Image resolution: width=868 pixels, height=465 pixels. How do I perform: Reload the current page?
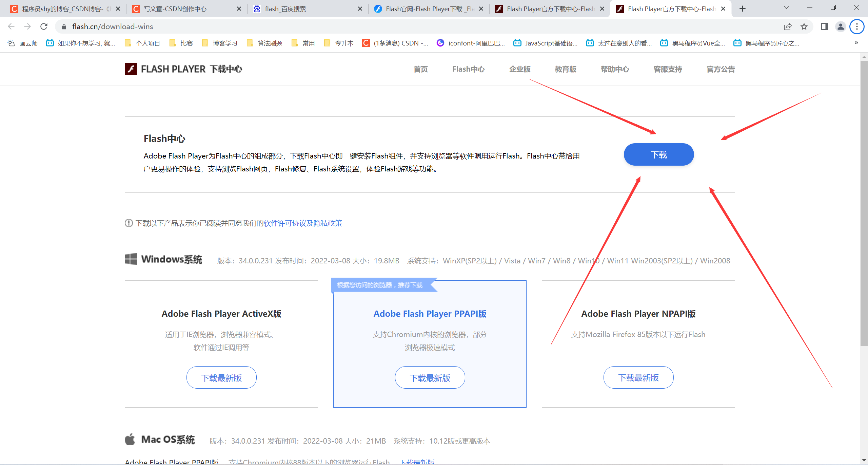coord(44,26)
